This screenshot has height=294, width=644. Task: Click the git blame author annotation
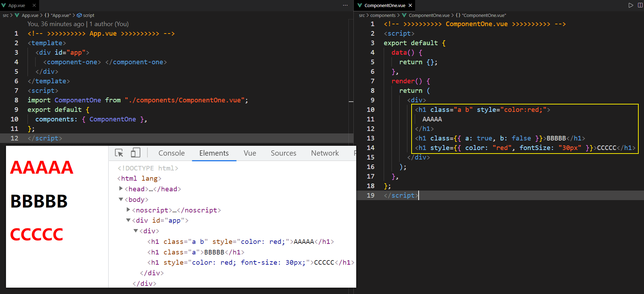(x=78, y=24)
